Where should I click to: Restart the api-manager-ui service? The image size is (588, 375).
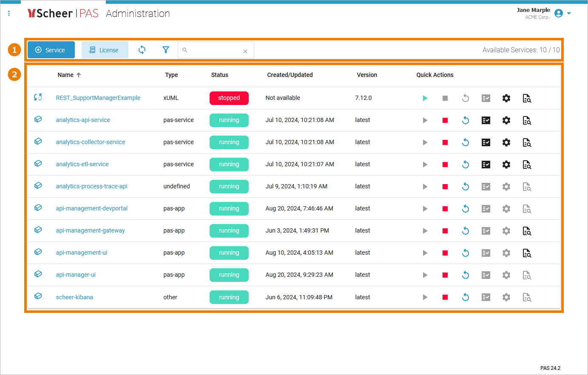[x=466, y=275]
